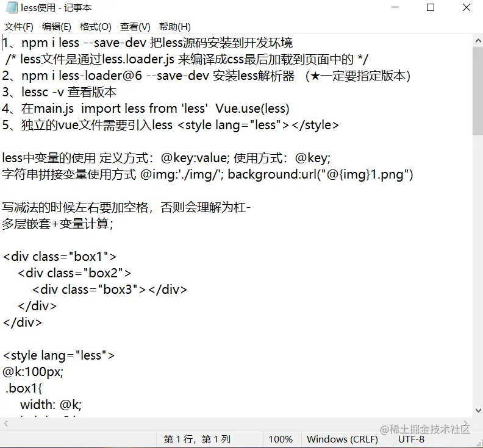Image resolution: width=483 pixels, height=448 pixels.
Task: Click the line with background:url("@{img}1.png")
Action: 207,174
